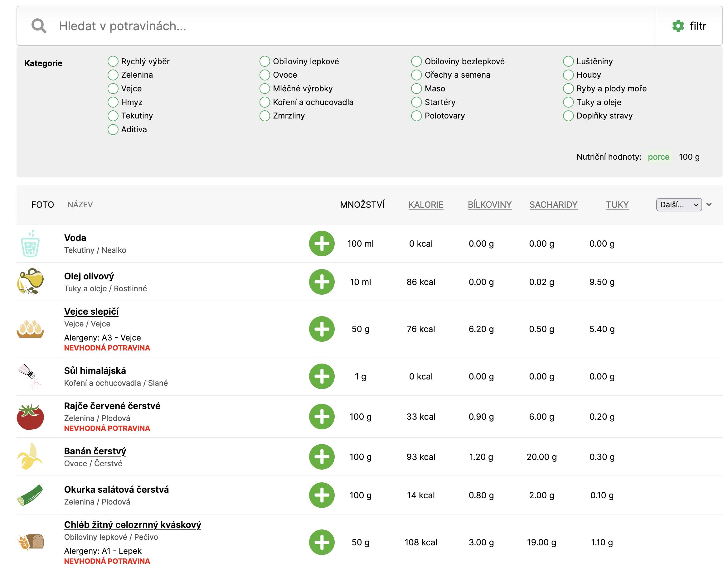Click the red tomato photo

(30, 417)
